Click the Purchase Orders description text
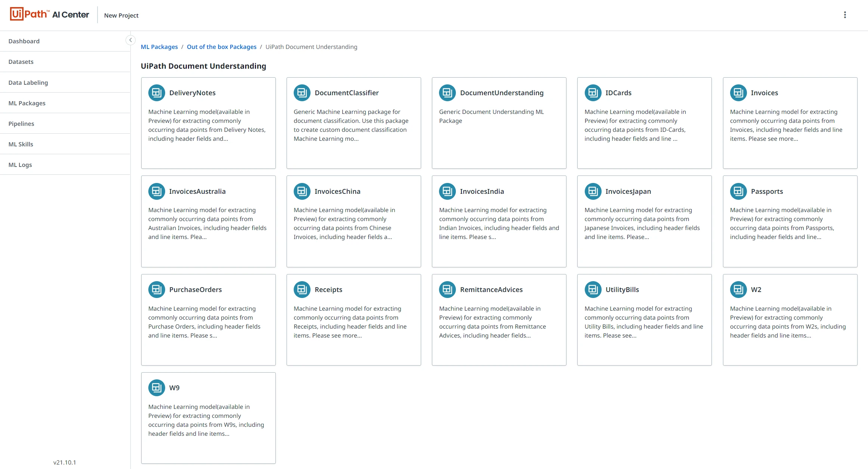Image resolution: width=868 pixels, height=469 pixels. point(204,322)
